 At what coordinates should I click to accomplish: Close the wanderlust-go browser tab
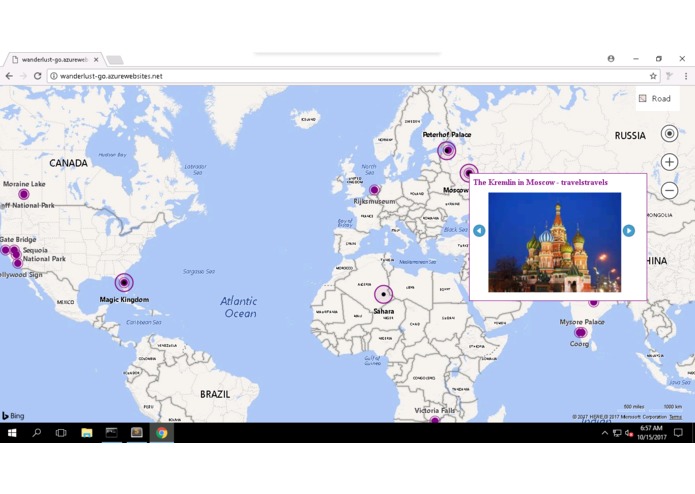(x=96, y=59)
